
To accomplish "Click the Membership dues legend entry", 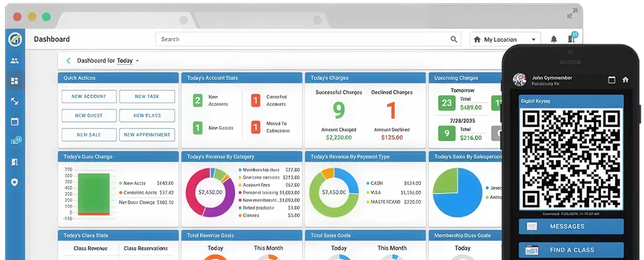I will 269,170.
